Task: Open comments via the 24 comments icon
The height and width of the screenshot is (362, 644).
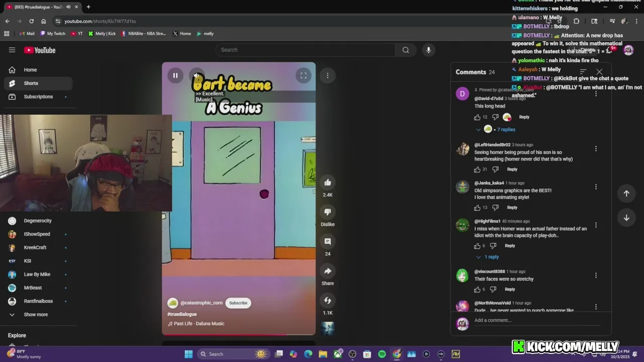Action: (328, 242)
